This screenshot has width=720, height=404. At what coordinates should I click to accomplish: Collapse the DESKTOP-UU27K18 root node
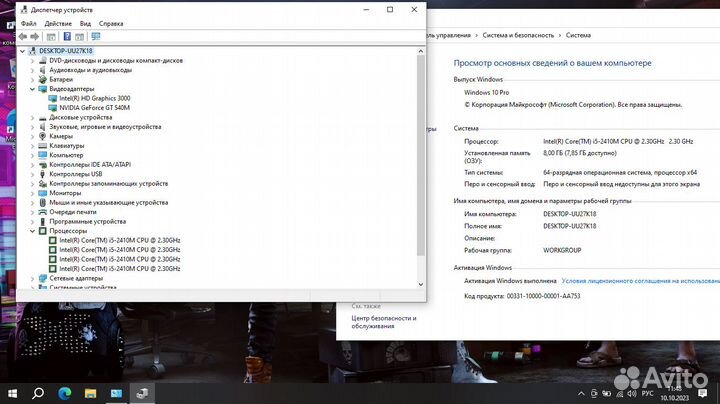22,51
